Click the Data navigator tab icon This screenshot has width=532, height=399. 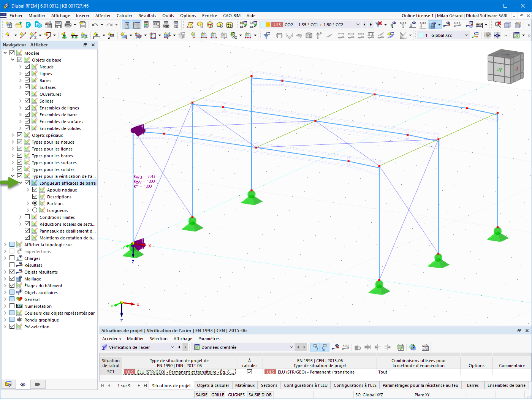pyautogui.click(x=8, y=384)
